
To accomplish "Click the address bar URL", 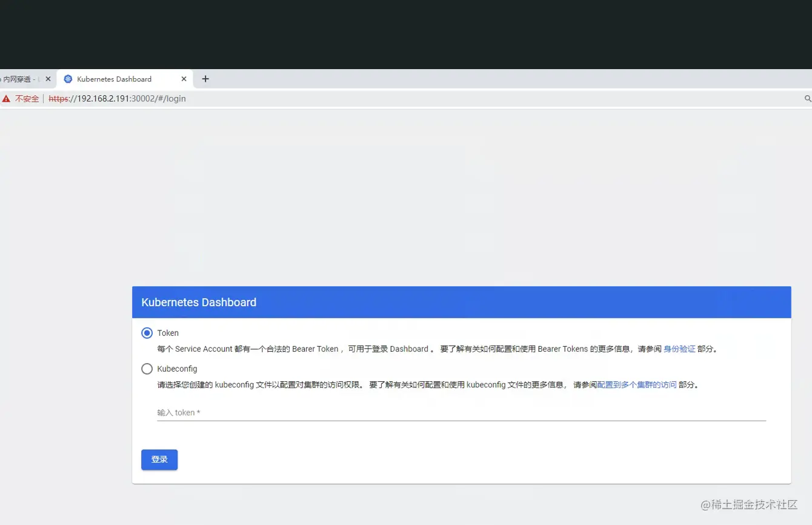I will pos(117,98).
